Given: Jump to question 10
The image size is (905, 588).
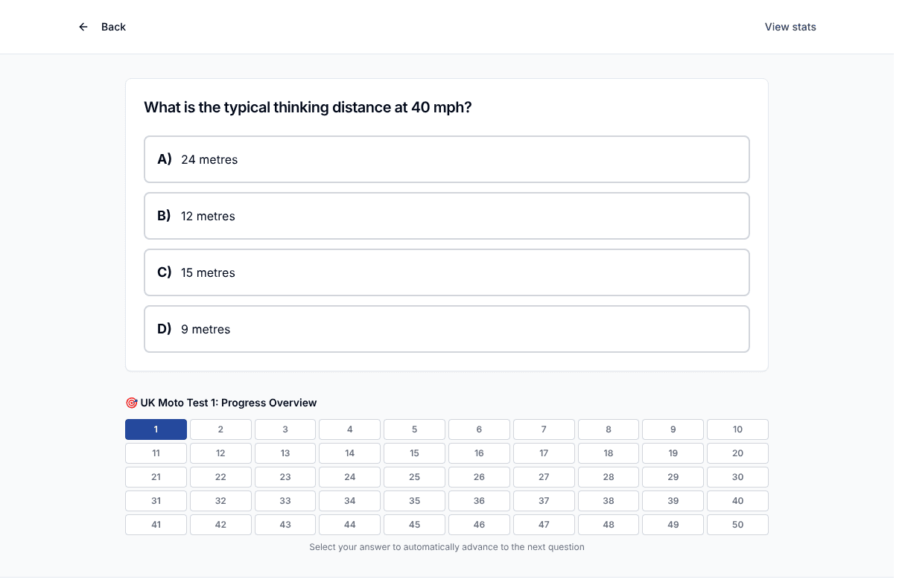Looking at the screenshot, I should point(737,429).
